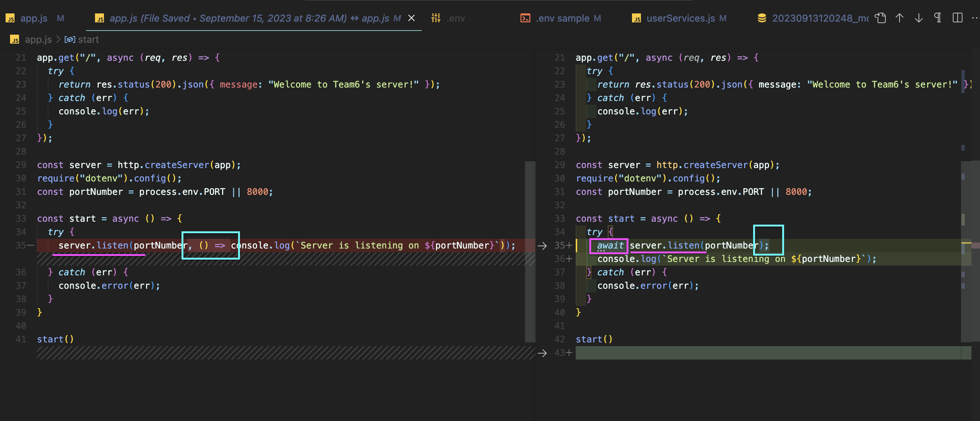The width and height of the screenshot is (980, 421).
Task: Toggle inline view with split-editor icon
Action: [958, 18]
